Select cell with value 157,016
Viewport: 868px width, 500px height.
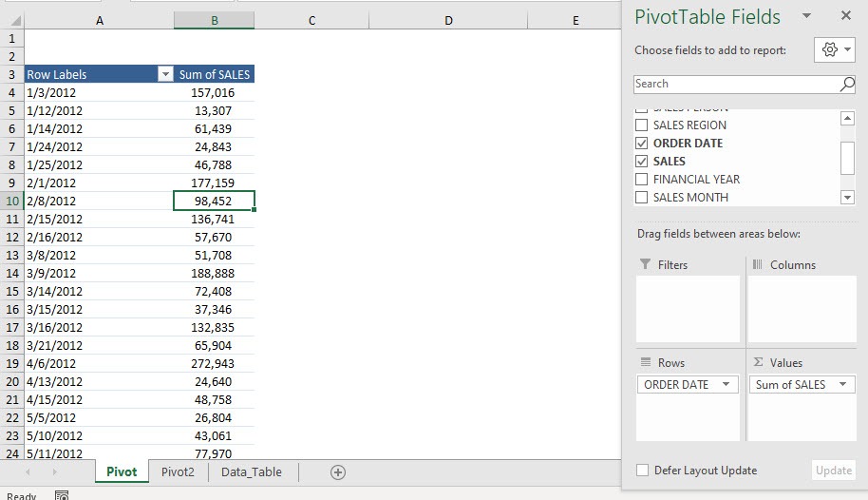pyautogui.click(x=215, y=92)
